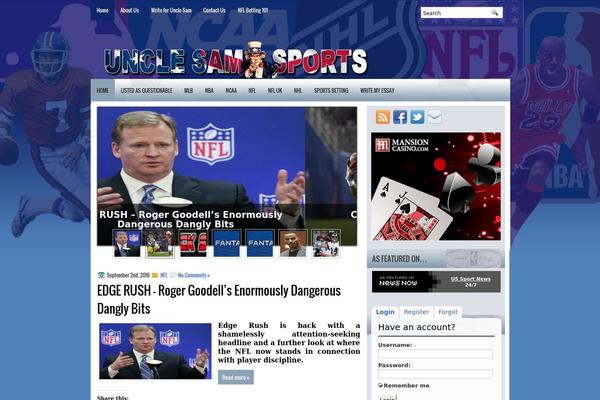Click the As Featured On heading
The width and height of the screenshot is (600, 400).
coord(399,259)
